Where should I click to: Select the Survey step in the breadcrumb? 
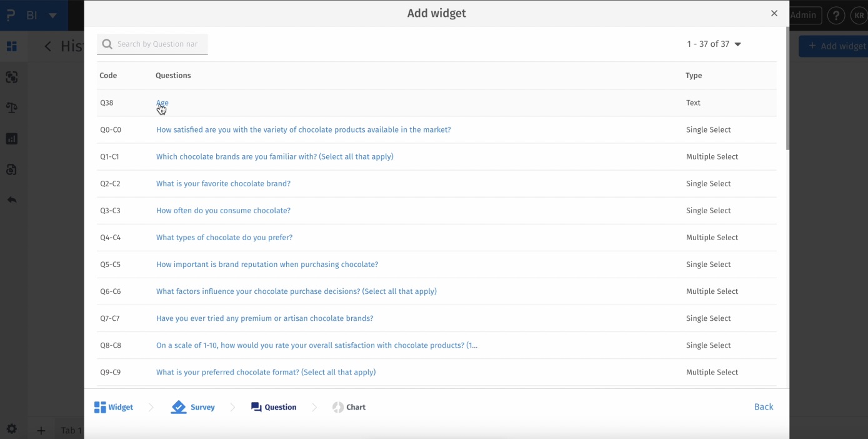pyautogui.click(x=193, y=407)
